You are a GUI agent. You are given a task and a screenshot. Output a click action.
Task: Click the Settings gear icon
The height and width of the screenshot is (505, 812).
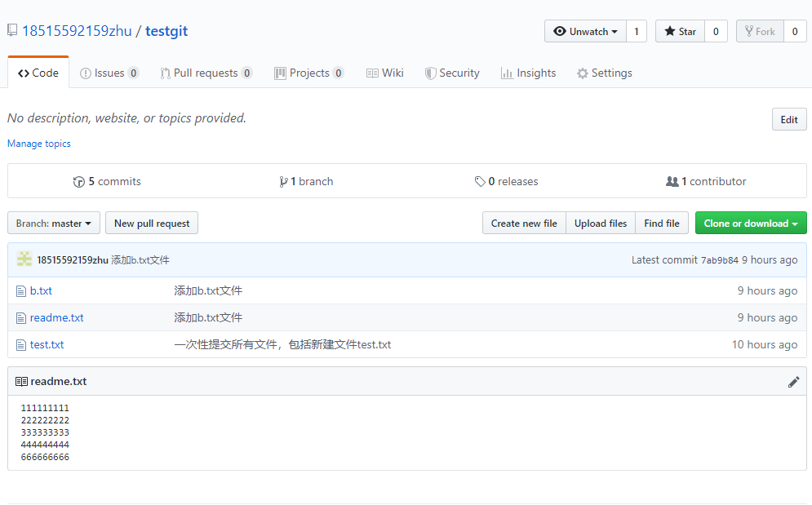point(583,73)
